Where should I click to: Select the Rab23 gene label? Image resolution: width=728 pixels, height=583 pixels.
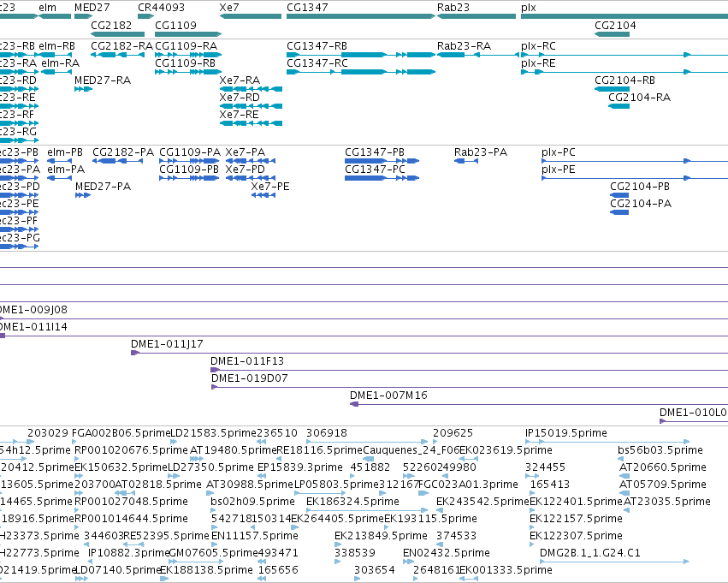pos(453,8)
